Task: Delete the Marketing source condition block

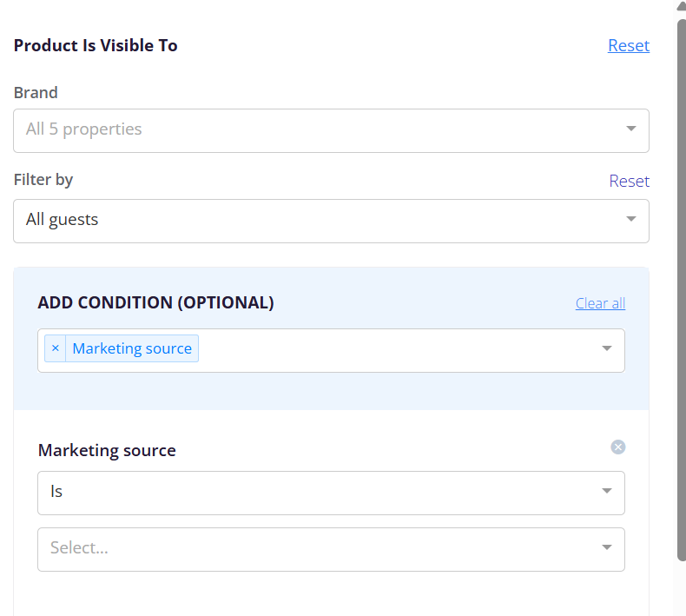Action: (x=617, y=447)
